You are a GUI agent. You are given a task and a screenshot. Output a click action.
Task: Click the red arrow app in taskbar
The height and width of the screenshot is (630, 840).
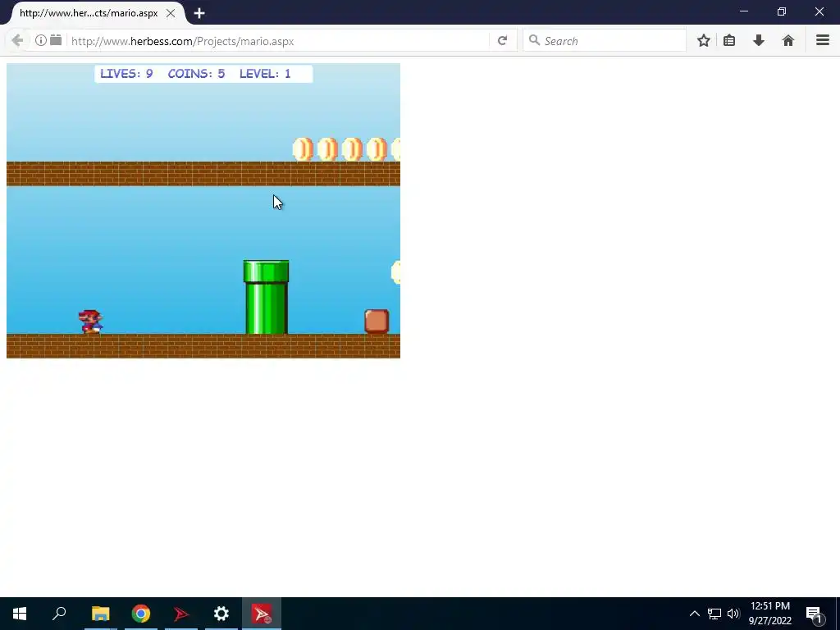pos(181,614)
